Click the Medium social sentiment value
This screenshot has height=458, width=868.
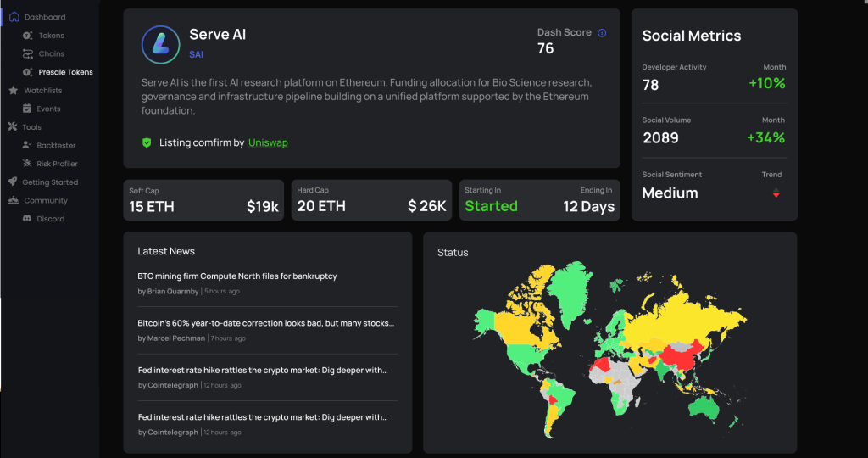coord(670,193)
